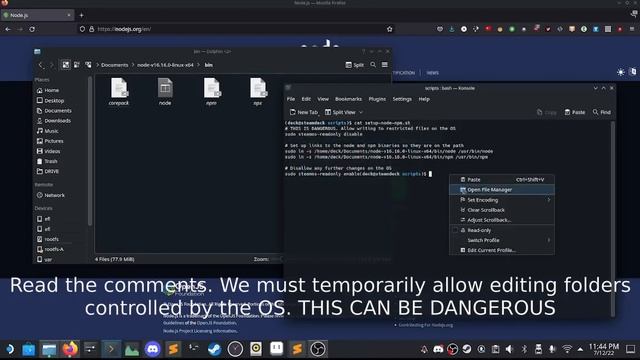Open Konsole Settings menu
This screenshot has width=640, height=360.
402,99
